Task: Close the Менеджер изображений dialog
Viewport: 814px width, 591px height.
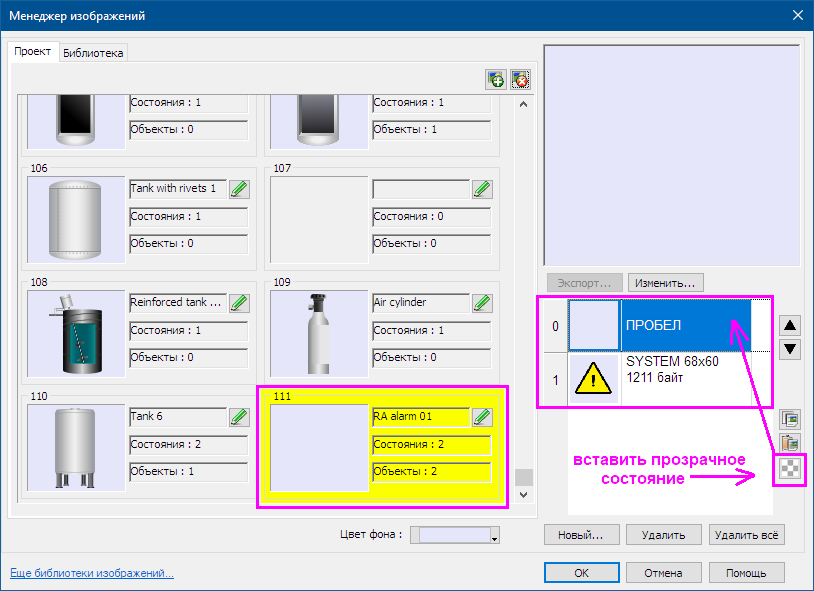Action: pyautogui.click(x=798, y=15)
